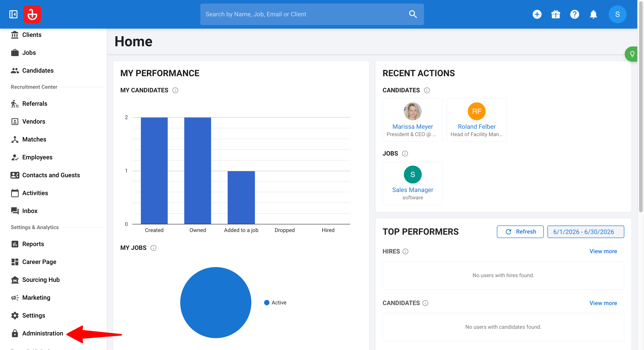Show info for My Candidates chart
The width and height of the screenshot is (644, 350).
175,90
